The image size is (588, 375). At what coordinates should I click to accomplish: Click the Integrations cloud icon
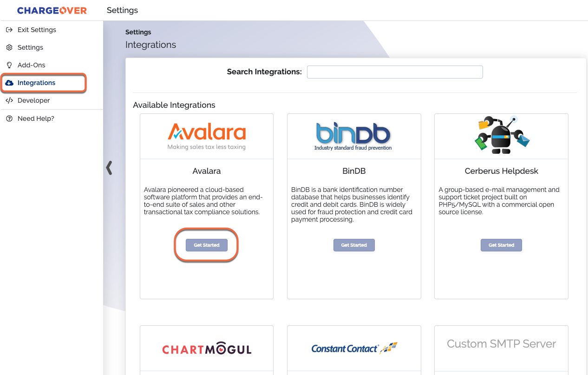[9, 83]
